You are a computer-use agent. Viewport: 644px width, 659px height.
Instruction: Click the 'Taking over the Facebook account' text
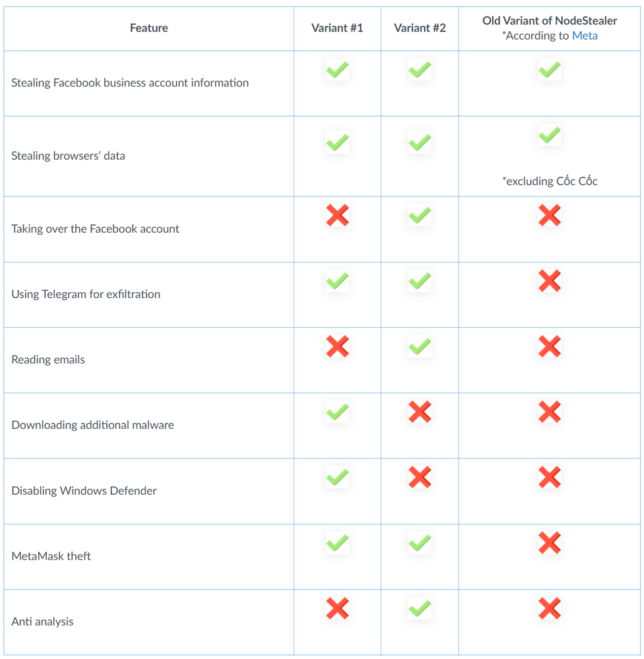point(95,229)
